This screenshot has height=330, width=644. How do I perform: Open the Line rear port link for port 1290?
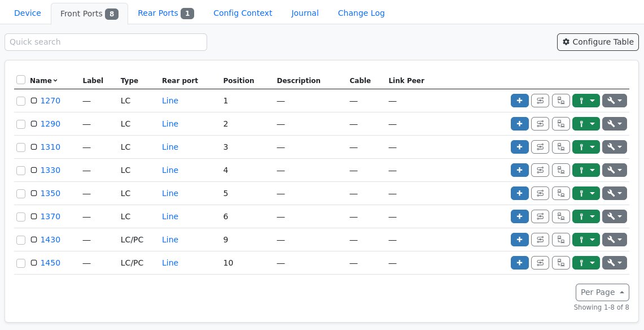[170, 124]
